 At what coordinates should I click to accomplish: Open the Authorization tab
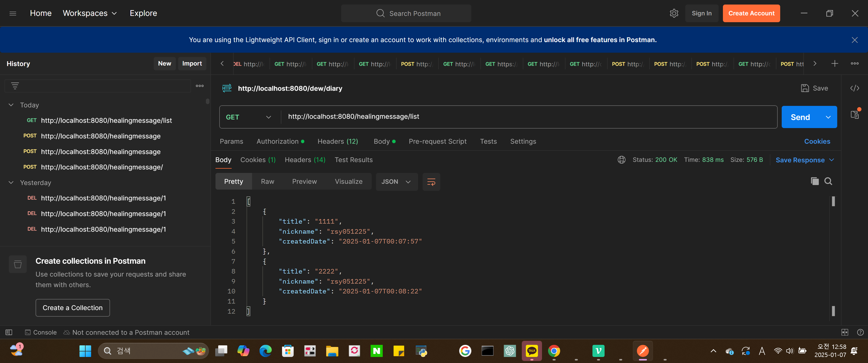click(280, 142)
